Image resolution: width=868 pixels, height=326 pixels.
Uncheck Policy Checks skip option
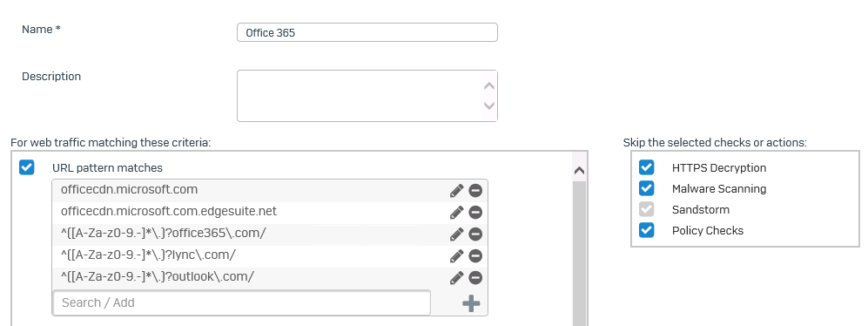[647, 230]
